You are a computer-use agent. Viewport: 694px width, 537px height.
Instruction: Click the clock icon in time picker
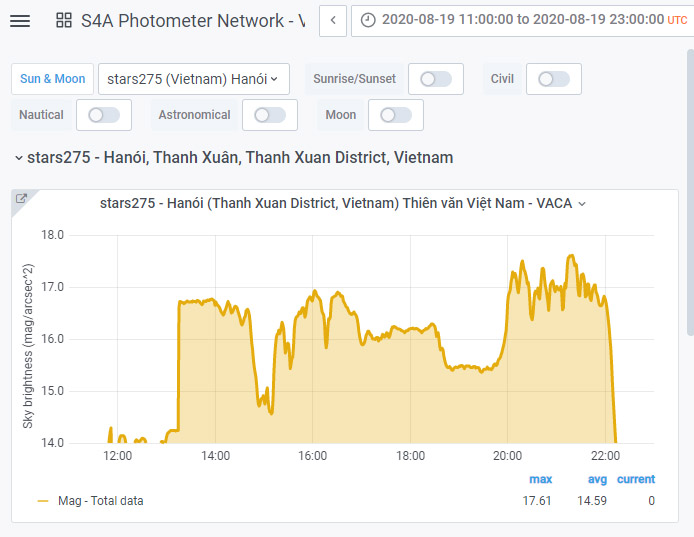tap(368, 20)
